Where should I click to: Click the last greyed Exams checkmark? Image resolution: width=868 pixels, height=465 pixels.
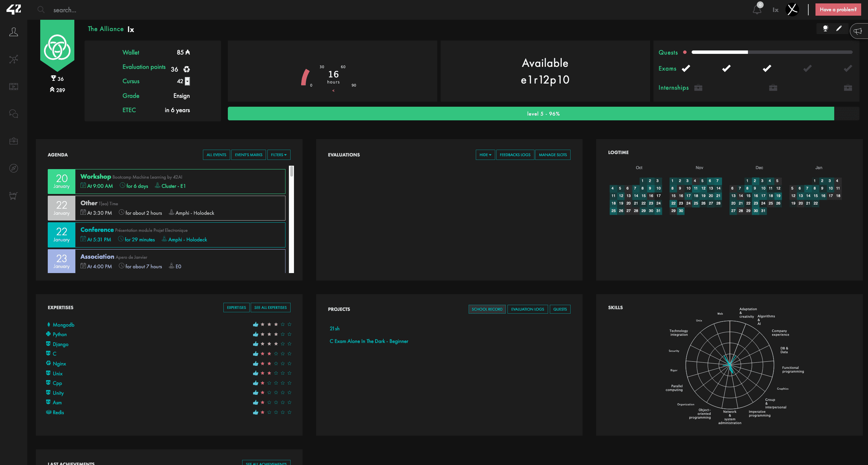pos(848,69)
